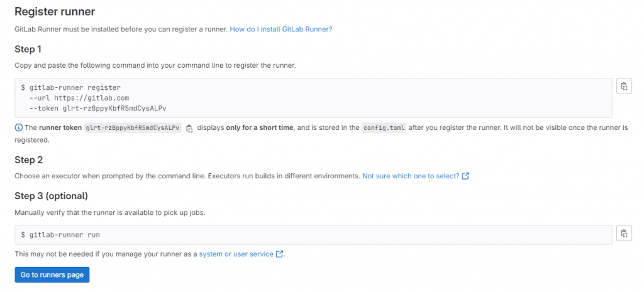Copy the gitlab-runner run command

[623, 234]
